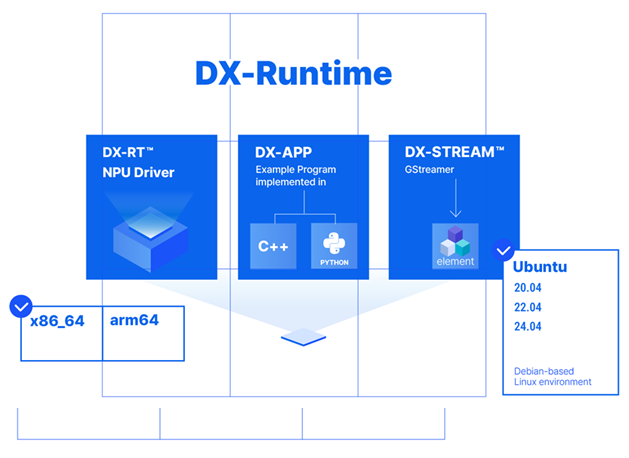Click the Python logo tile
Viewport: 629px width, 458px height.
[334, 246]
